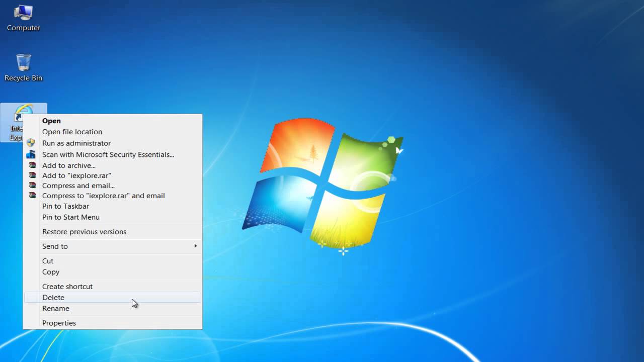Select Compress and email...
This screenshot has height=362, width=644.
(x=113, y=186)
